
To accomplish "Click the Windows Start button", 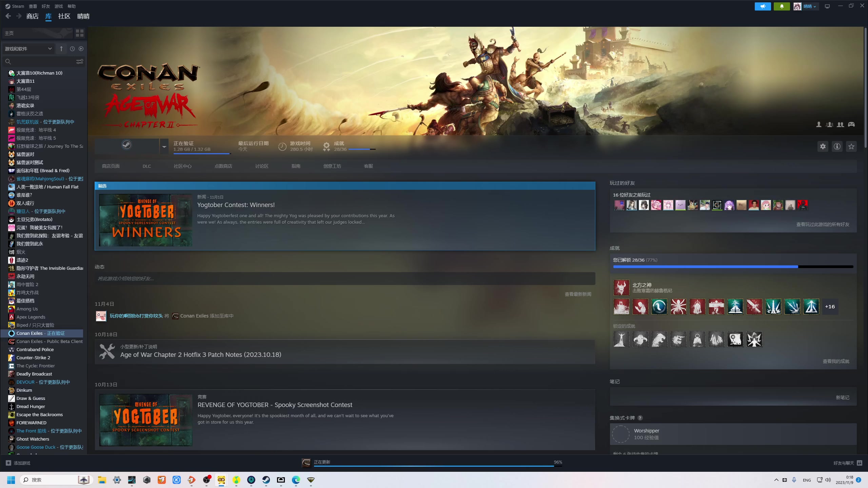I will [x=11, y=480].
